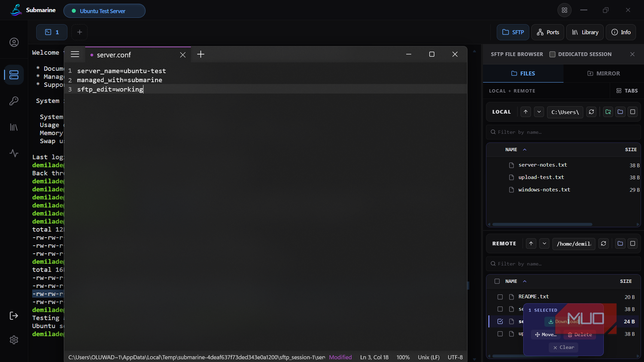Open the library icon in left sidebar
Image resolution: width=644 pixels, height=362 pixels.
click(14, 127)
